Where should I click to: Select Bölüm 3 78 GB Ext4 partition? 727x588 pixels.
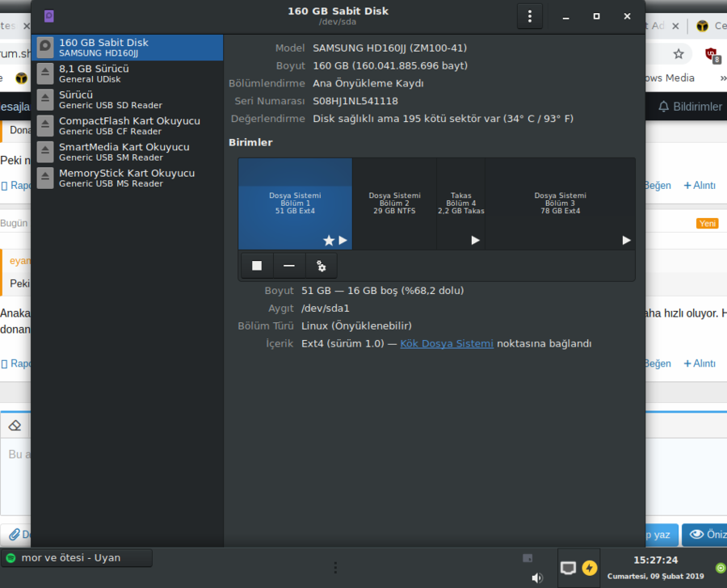point(560,204)
